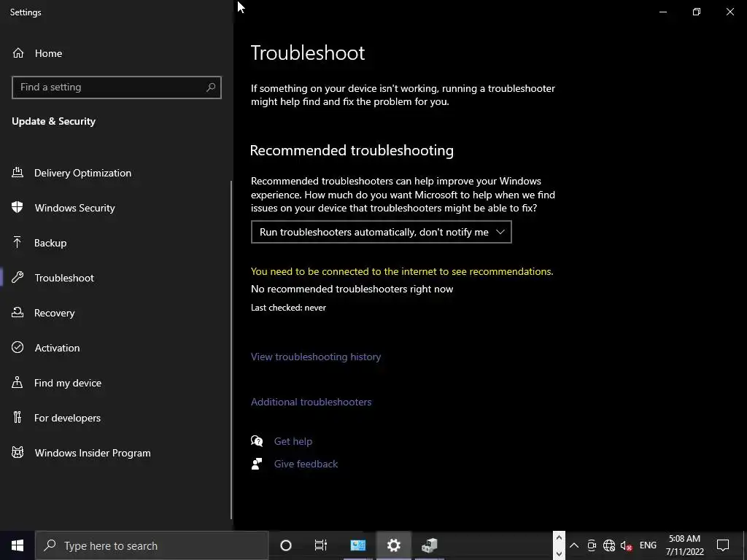Close the Settings window

point(729,12)
